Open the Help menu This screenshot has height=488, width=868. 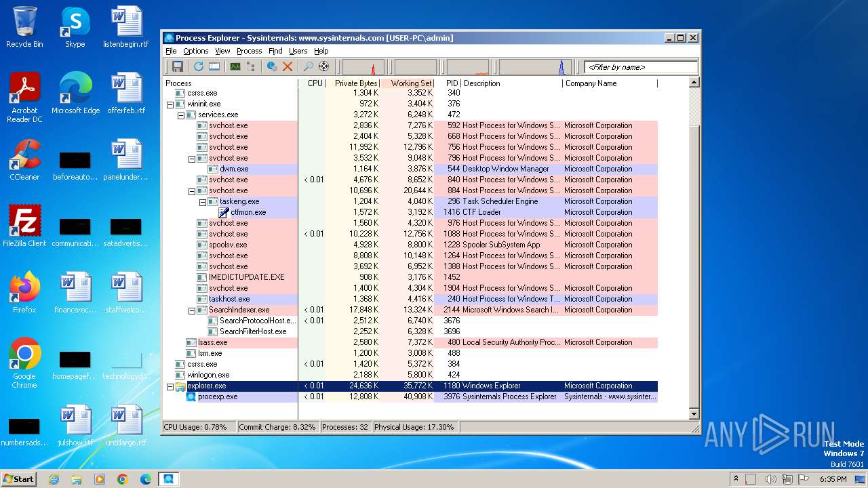321,51
